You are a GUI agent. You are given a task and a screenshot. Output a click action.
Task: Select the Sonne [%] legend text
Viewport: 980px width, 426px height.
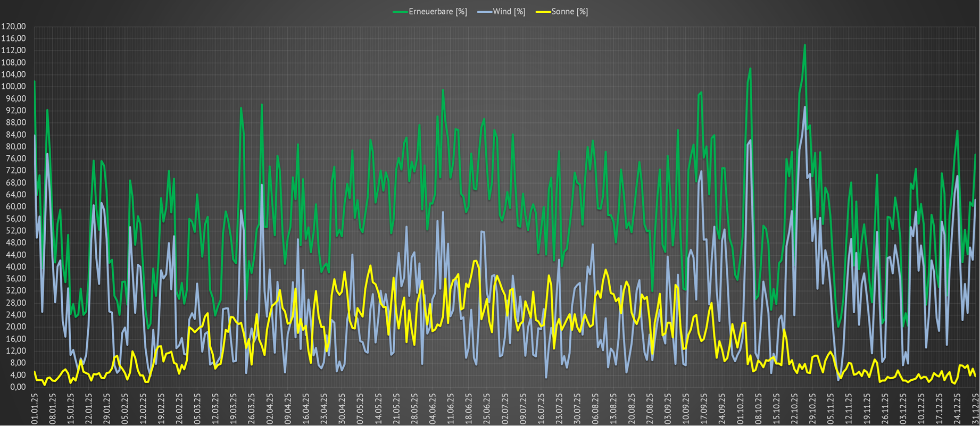tap(569, 12)
